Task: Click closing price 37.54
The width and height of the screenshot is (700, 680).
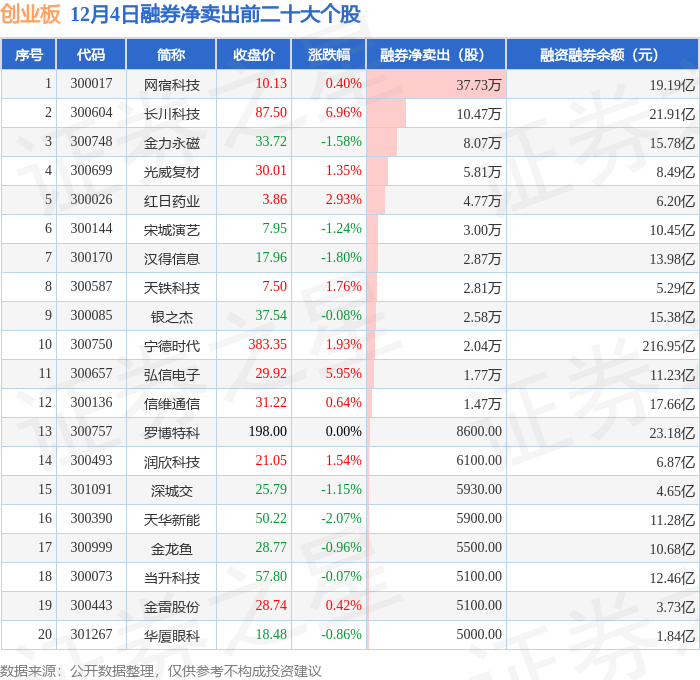Action: [x=271, y=316]
